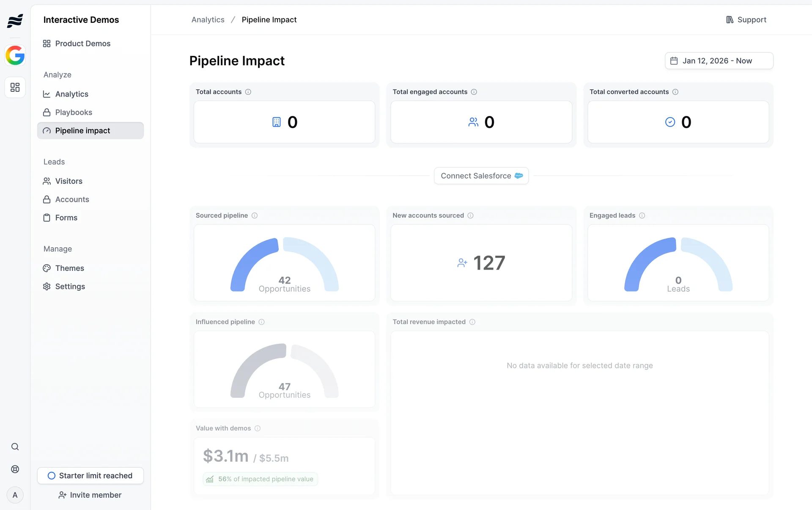The width and height of the screenshot is (812, 510).
Task: Click the Connect Salesforce button
Action: tap(481, 176)
